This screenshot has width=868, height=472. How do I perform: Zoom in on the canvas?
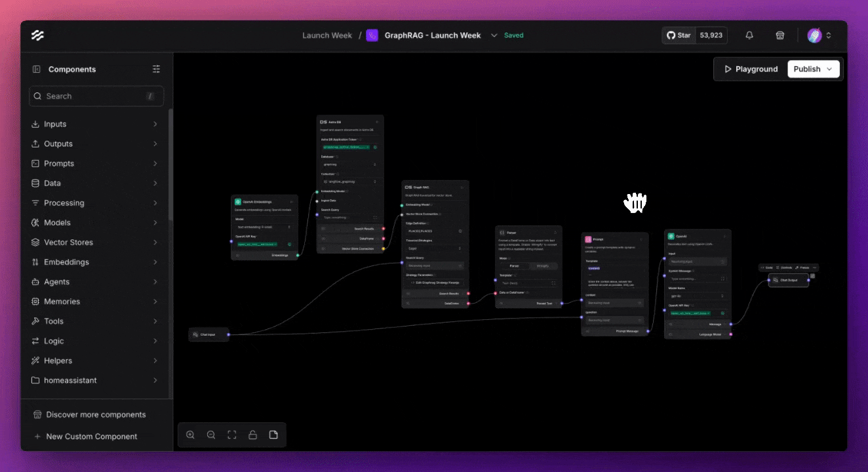(x=190, y=435)
